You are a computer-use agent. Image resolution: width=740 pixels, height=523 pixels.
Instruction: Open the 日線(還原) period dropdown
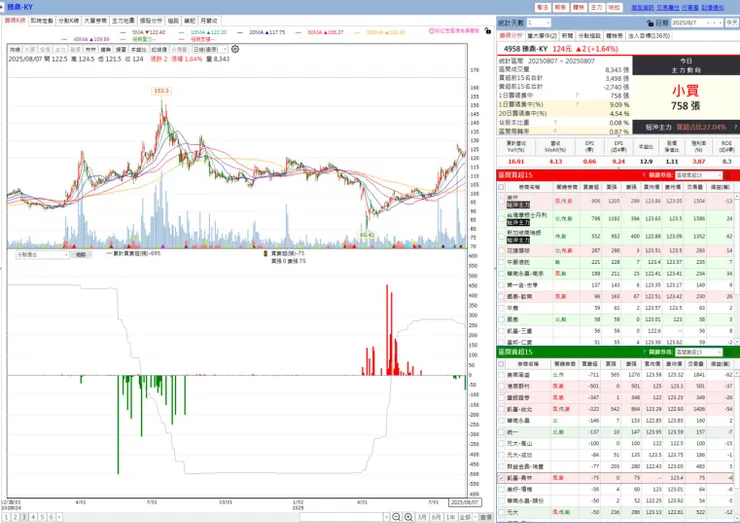tap(210, 50)
